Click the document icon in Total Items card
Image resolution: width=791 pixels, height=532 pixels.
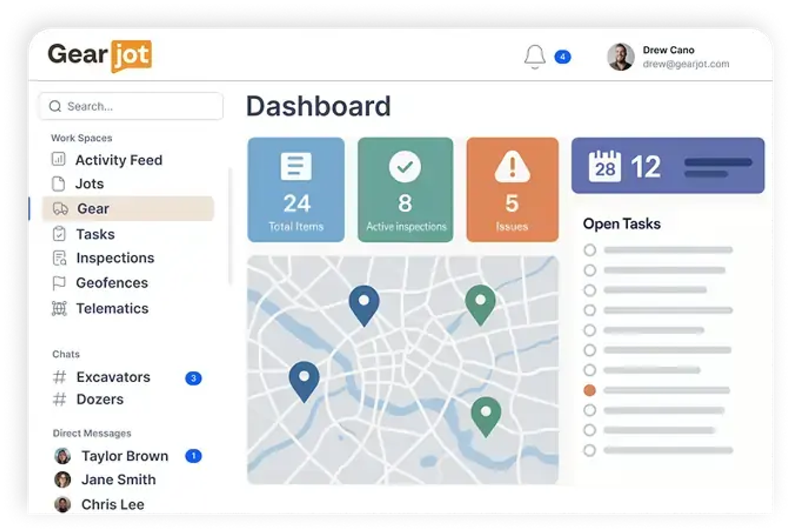pyautogui.click(x=296, y=167)
